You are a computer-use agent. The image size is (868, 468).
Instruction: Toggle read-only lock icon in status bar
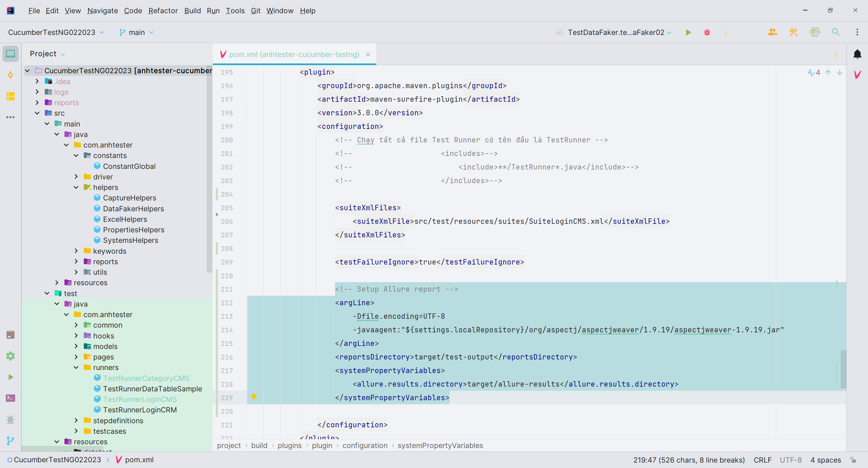point(853,460)
